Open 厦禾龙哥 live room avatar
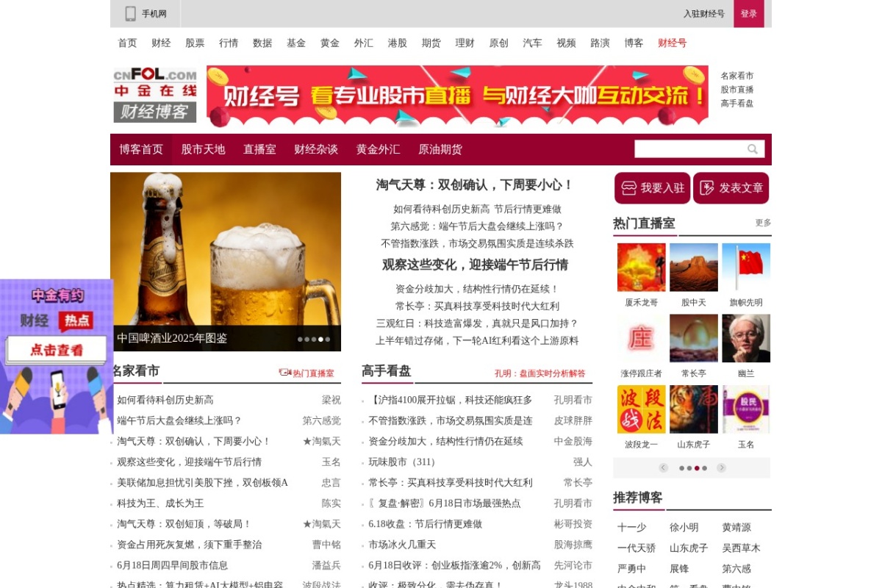Image resolution: width=882 pixels, height=588 pixels. [642, 268]
